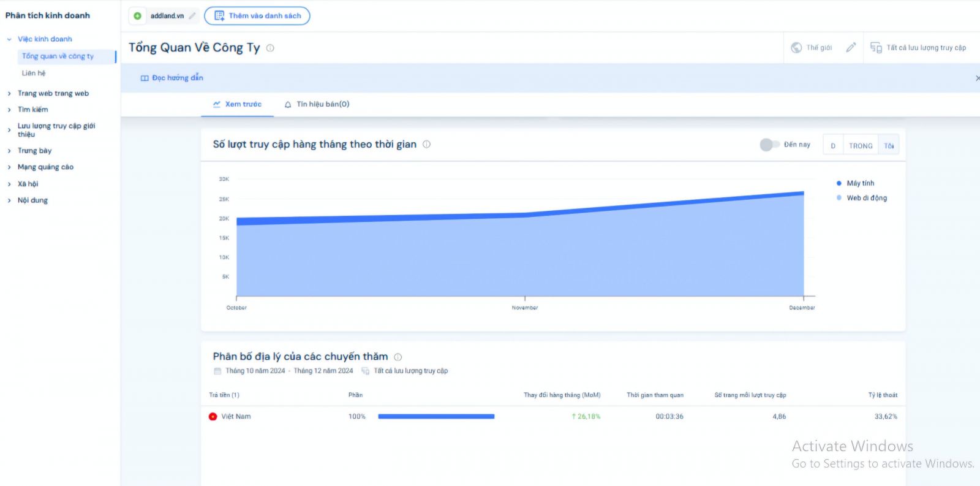Select the TRONG granularity option

(x=861, y=146)
